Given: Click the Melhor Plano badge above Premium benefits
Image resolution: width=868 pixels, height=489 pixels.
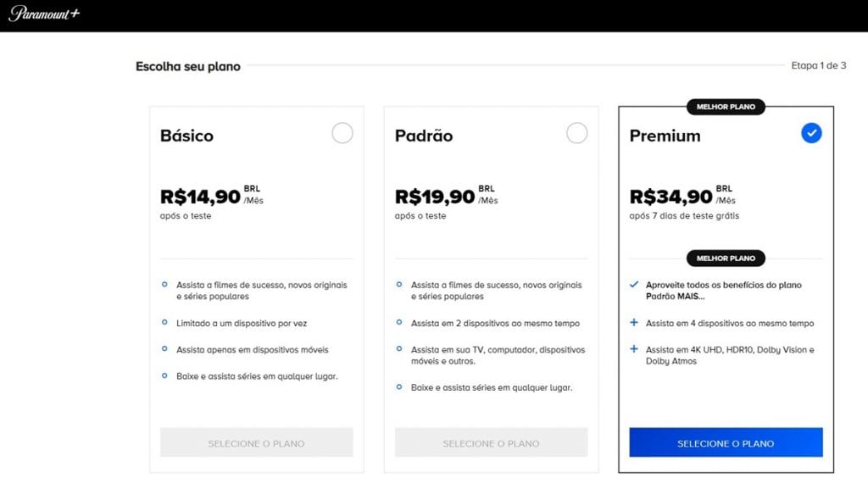Looking at the screenshot, I should tap(726, 258).
